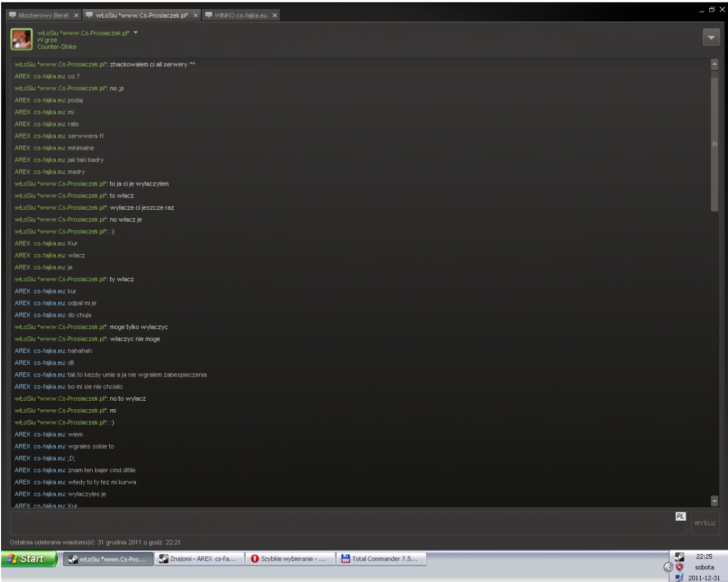
Task: Click the message 'to ja ci je wylaczylem'
Action: click(140, 184)
